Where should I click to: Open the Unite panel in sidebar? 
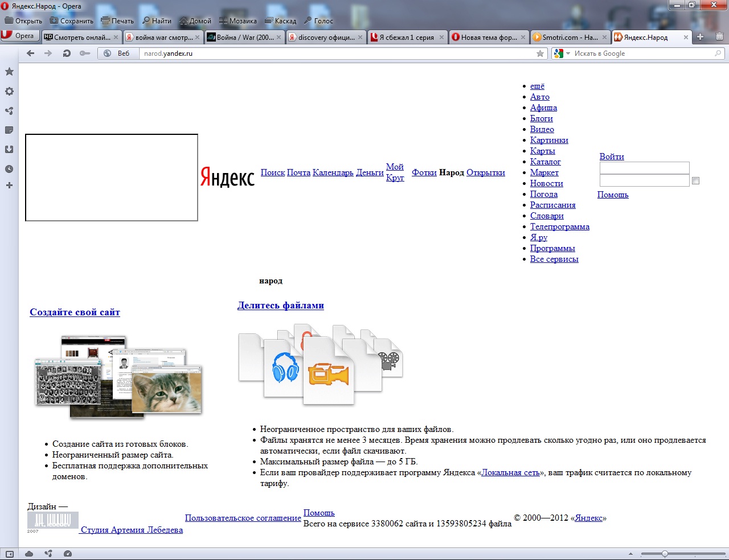(x=9, y=111)
